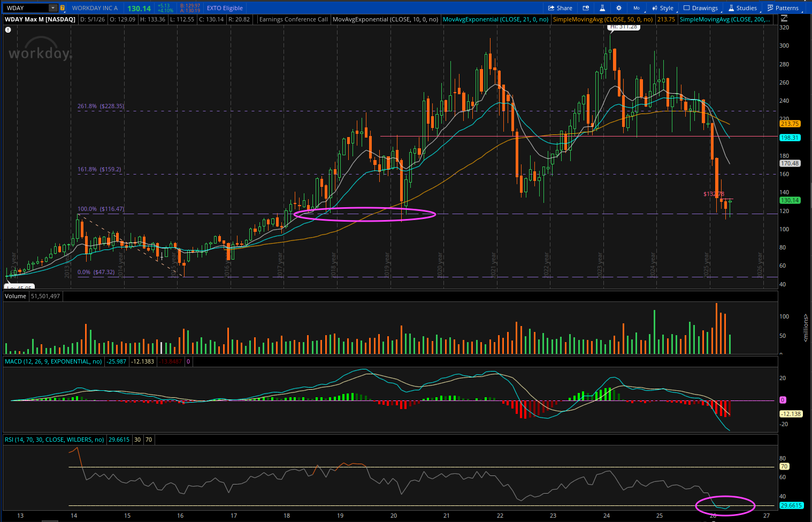Click the orange 213.75 price axis bubble
Screen dimensions: 812x522
tap(790, 124)
